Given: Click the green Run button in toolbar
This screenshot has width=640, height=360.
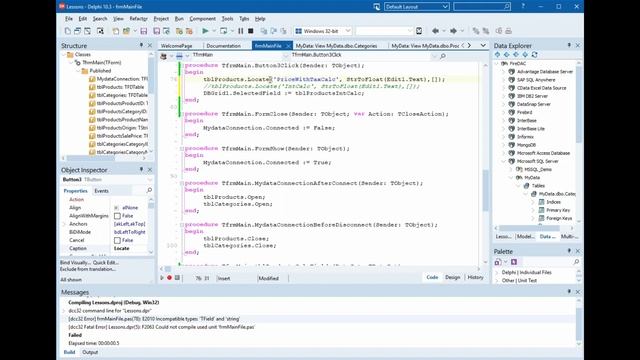Looking at the screenshot, I should click(205, 31).
